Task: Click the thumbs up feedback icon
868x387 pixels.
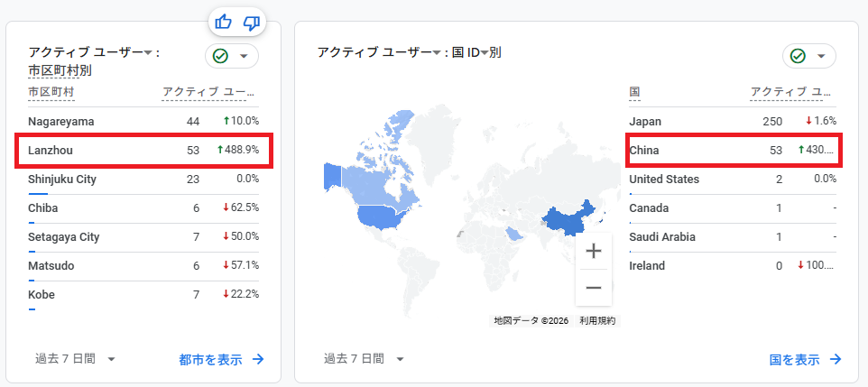Action: (223, 23)
